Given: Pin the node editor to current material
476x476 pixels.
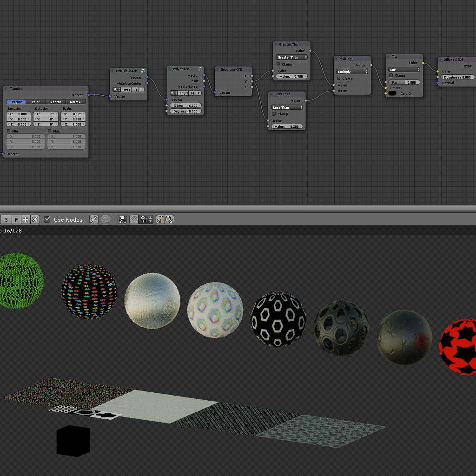Looking at the screenshot, I should pos(93,220).
